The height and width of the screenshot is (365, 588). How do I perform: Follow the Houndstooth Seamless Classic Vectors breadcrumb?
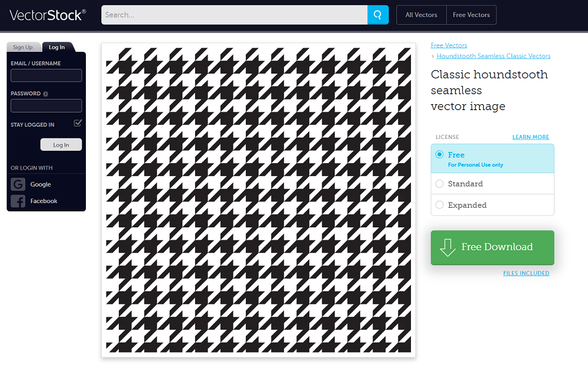pos(493,56)
